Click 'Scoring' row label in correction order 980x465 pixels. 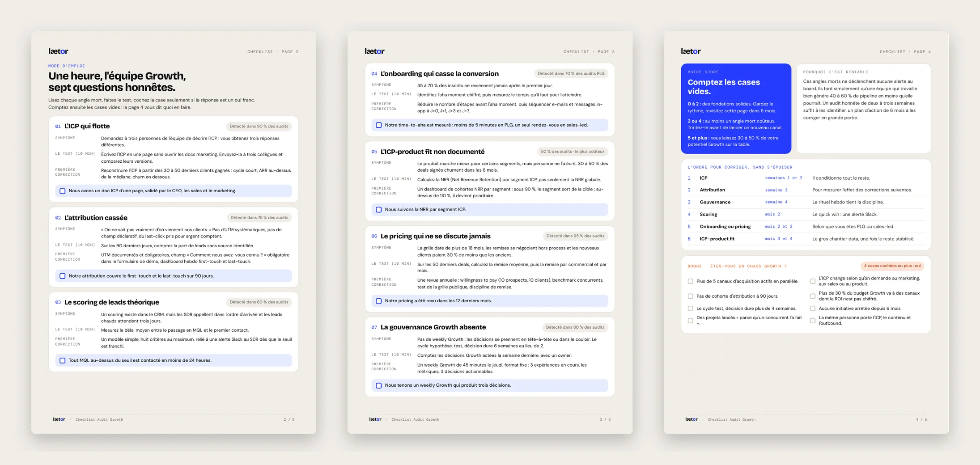pos(708,215)
